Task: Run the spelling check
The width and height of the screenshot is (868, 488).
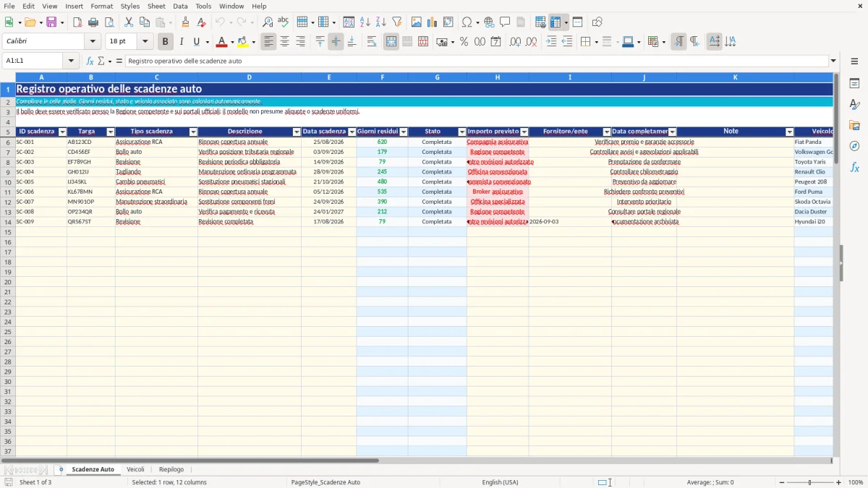Action: coord(284,22)
